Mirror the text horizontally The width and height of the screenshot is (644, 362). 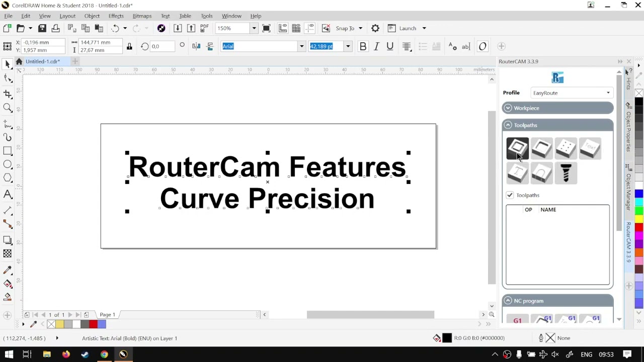click(196, 46)
